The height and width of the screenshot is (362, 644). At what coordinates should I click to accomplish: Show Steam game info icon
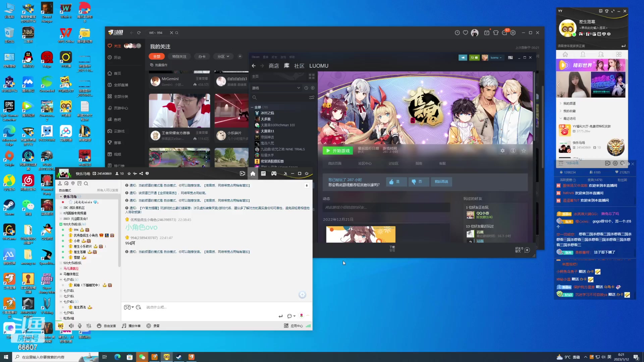click(513, 151)
